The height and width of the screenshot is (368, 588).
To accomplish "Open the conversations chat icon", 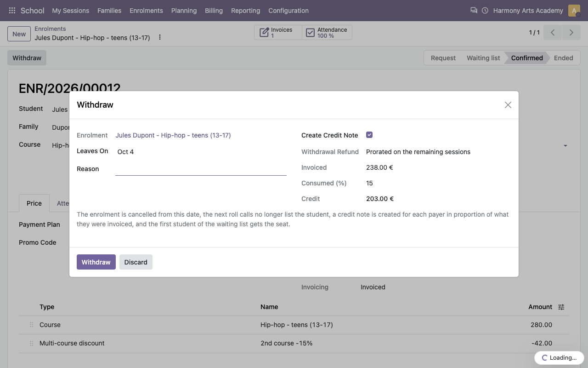I will 474,10.
